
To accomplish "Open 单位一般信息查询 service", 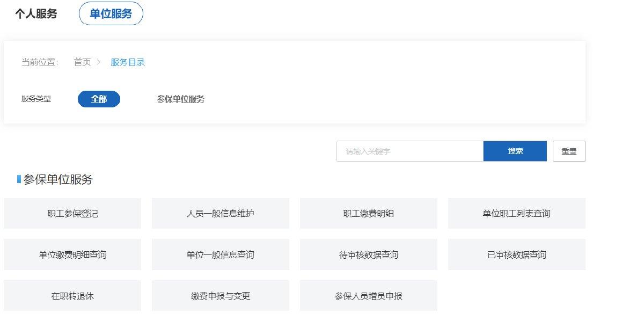I will 221,254.
